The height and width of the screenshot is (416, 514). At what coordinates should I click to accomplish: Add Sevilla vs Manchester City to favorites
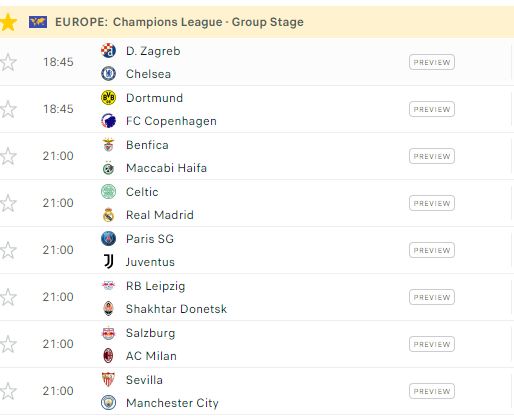pyautogui.click(x=8, y=391)
